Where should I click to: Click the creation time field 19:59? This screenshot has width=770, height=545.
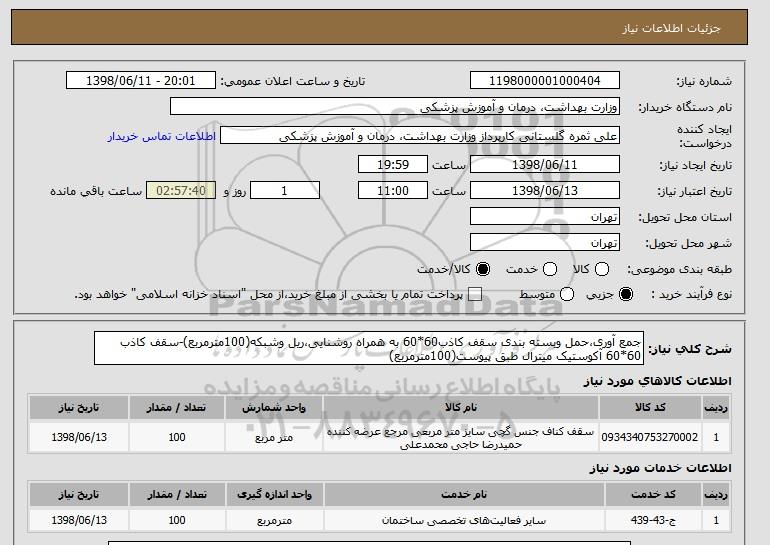393,164
